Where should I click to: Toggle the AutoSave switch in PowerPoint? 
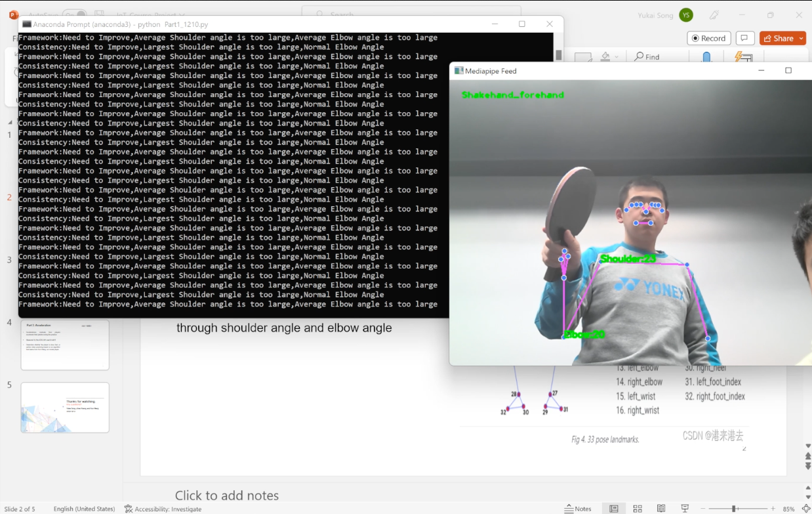[74, 14]
